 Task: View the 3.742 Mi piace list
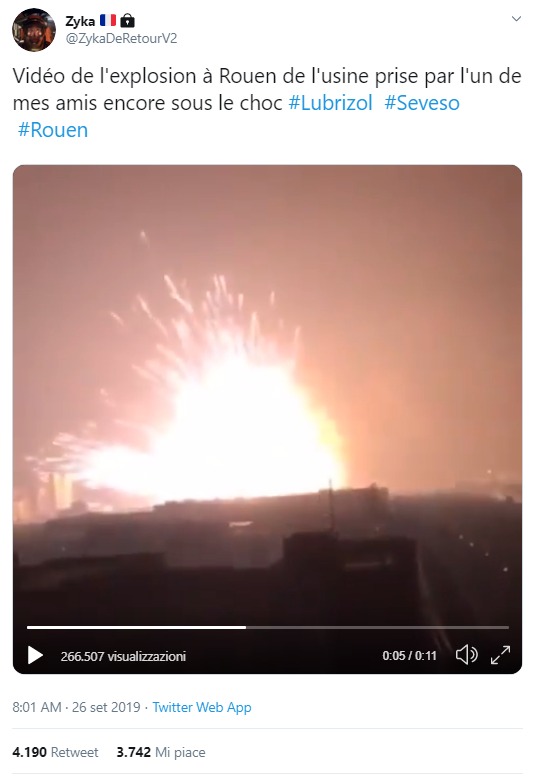click(161, 752)
